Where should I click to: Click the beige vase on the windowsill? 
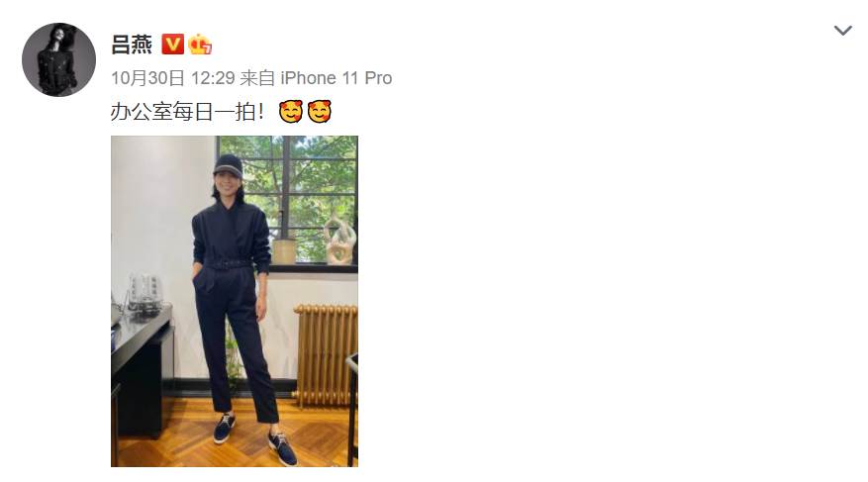click(x=284, y=251)
